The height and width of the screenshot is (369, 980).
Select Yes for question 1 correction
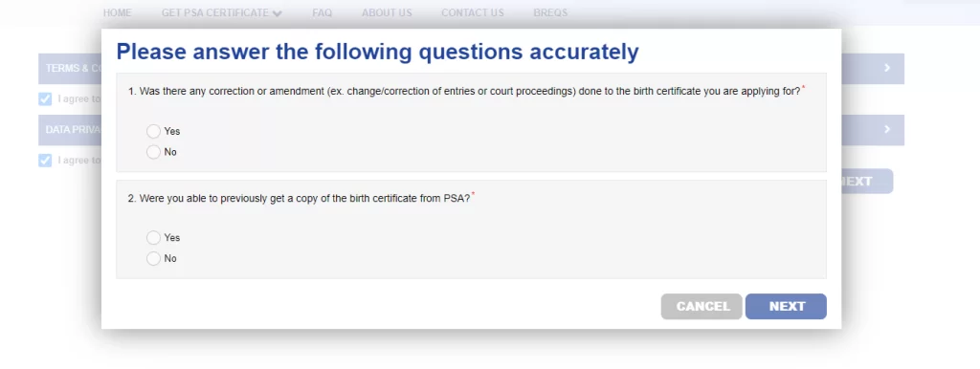tap(153, 131)
